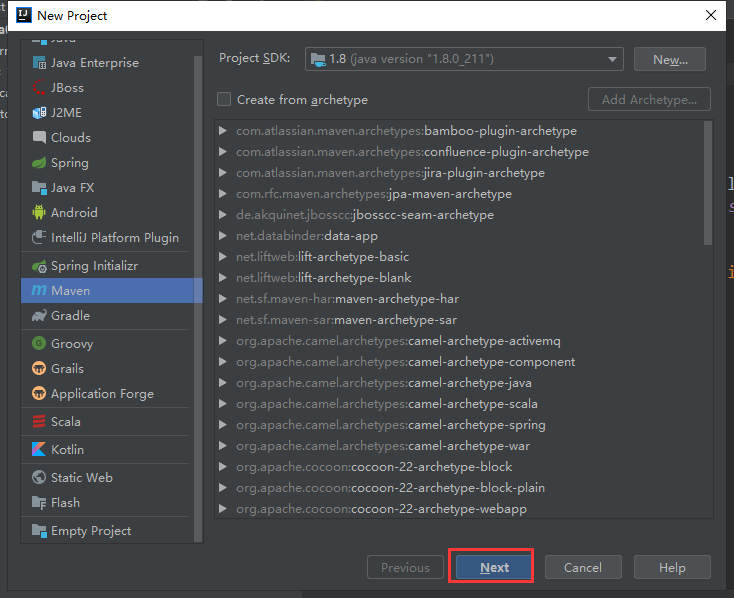
Task: Expand camel-archetype-activemq entry
Action: tap(223, 341)
